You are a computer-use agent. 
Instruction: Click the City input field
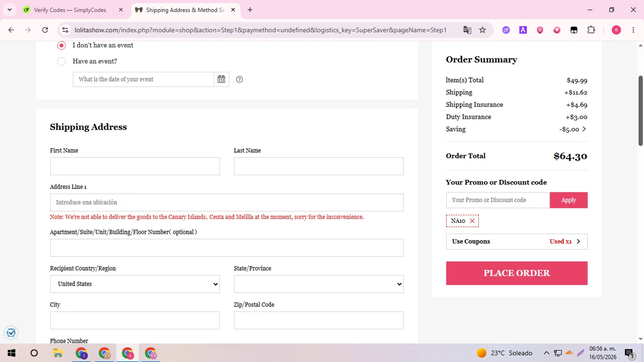(x=135, y=320)
